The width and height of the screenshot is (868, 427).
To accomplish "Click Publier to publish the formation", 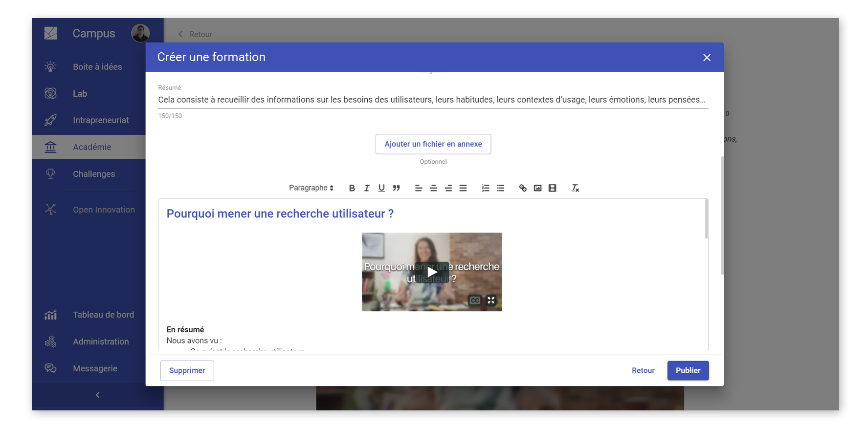I will pos(688,370).
